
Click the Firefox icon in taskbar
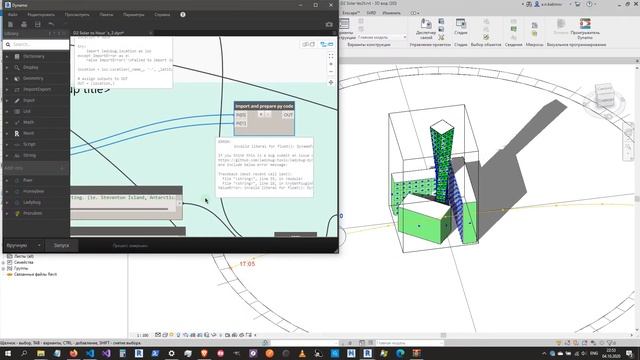[73, 353]
